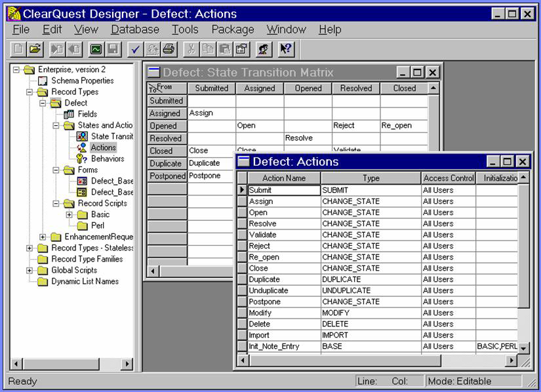Open the Edit menu
This screenshot has width=541, height=392.
(x=52, y=29)
